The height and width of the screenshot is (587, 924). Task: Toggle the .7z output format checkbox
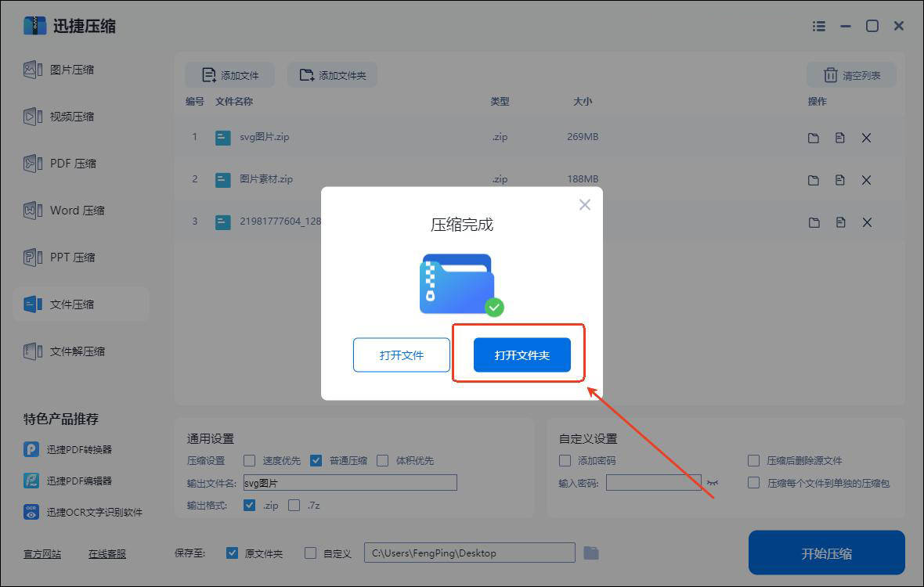pos(294,506)
